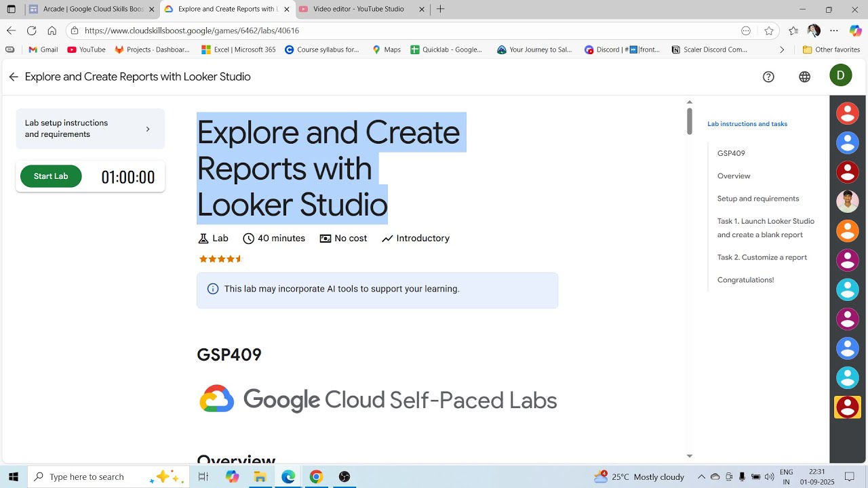This screenshot has width=868, height=488.
Task: Click the star rating display
Action: coord(220,259)
